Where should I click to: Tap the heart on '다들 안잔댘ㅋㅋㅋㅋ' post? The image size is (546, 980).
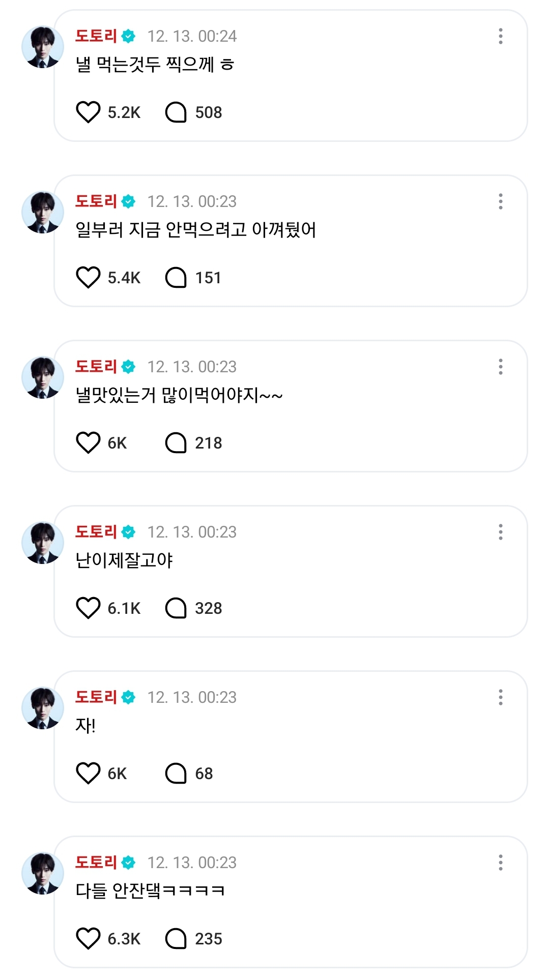(x=88, y=939)
